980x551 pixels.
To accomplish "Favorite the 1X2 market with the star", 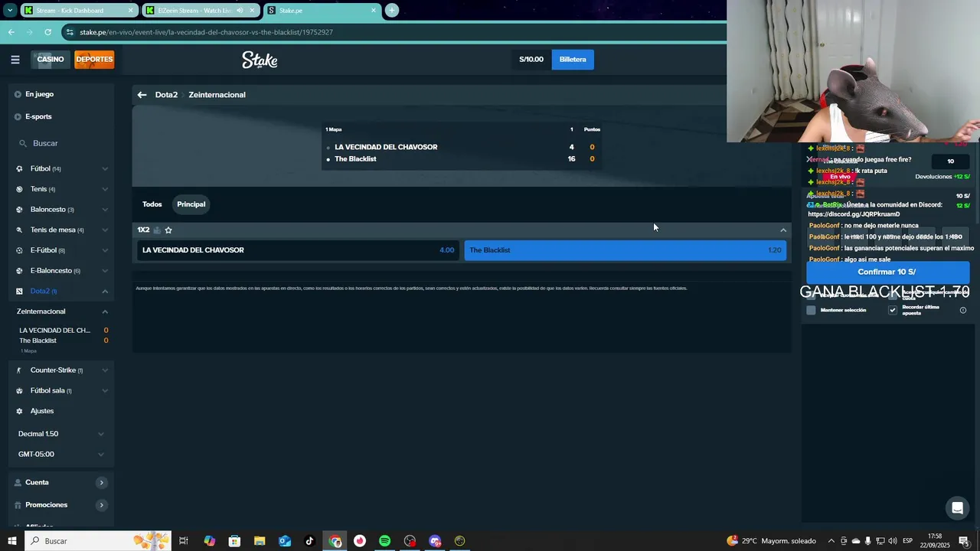I will [168, 230].
